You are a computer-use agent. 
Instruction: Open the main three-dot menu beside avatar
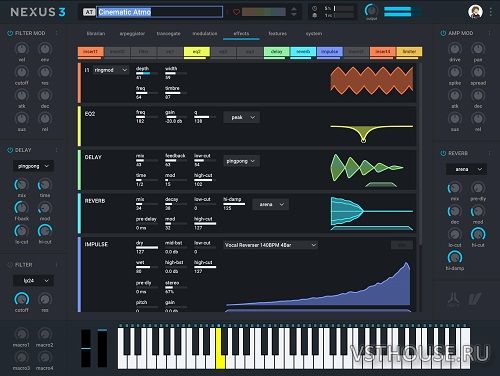pyautogui.click(x=491, y=12)
